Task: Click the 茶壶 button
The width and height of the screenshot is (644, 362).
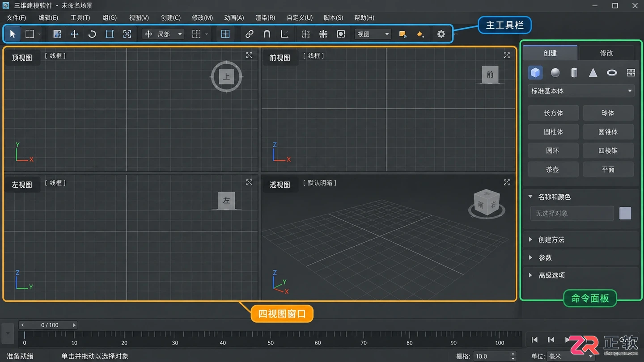Action: (x=553, y=169)
